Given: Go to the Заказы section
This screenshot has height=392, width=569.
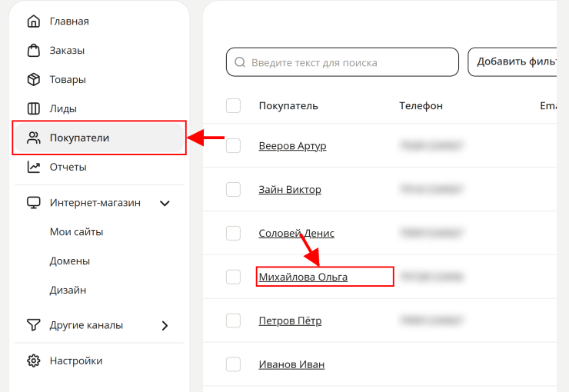Looking at the screenshot, I should (67, 51).
